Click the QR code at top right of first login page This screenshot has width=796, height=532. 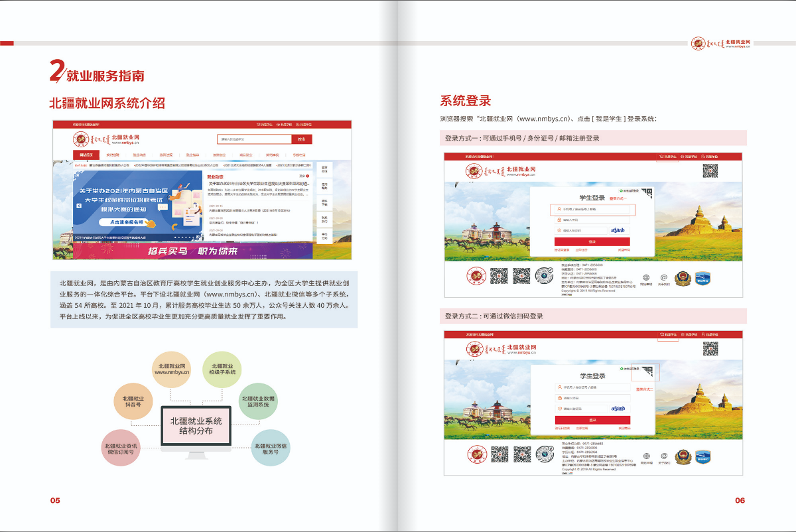click(x=710, y=170)
